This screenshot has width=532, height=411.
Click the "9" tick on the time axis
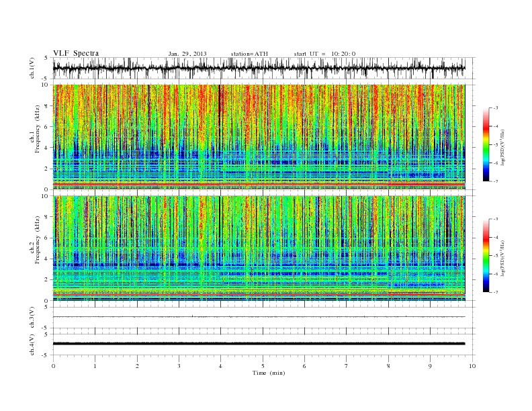click(430, 366)
